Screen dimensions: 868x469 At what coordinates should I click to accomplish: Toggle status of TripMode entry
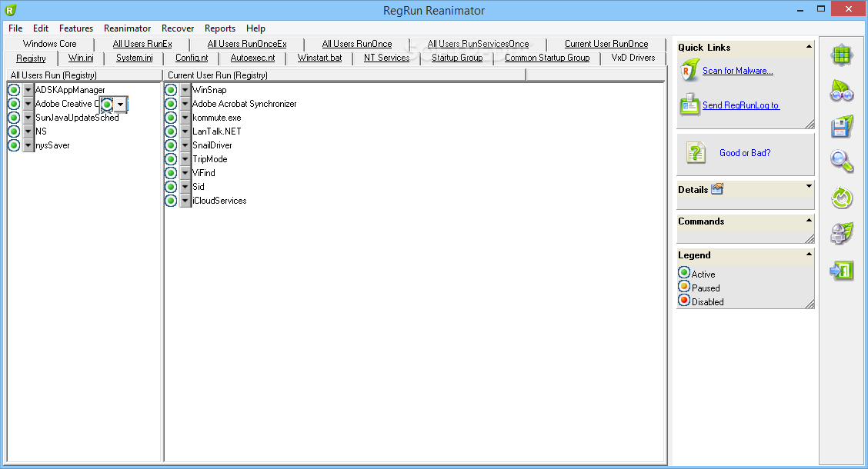pyautogui.click(x=171, y=158)
